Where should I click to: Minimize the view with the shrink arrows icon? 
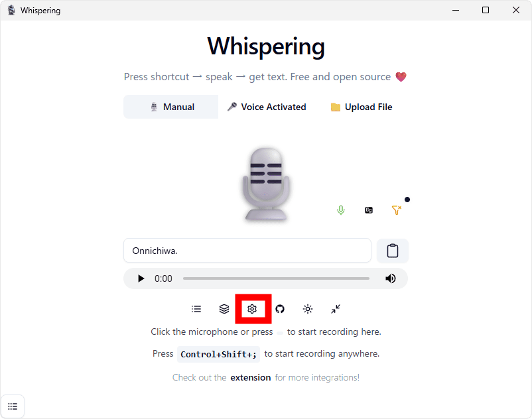point(336,309)
